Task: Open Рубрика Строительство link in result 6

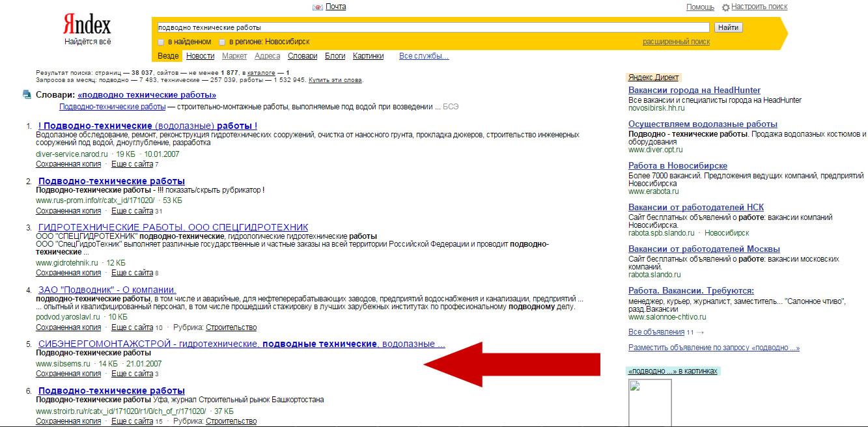Action: pyautogui.click(x=231, y=421)
